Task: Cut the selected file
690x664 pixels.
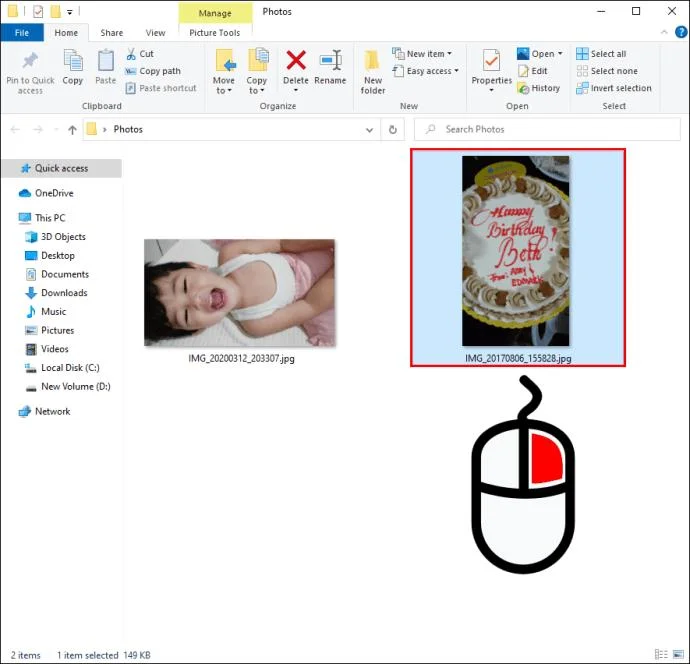Action: click(x=140, y=54)
